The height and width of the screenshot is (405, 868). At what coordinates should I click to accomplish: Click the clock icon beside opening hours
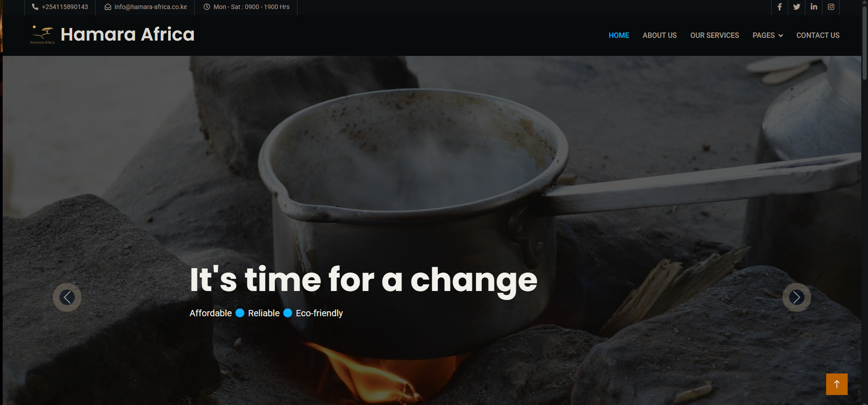pyautogui.click(x=207, y=7)
